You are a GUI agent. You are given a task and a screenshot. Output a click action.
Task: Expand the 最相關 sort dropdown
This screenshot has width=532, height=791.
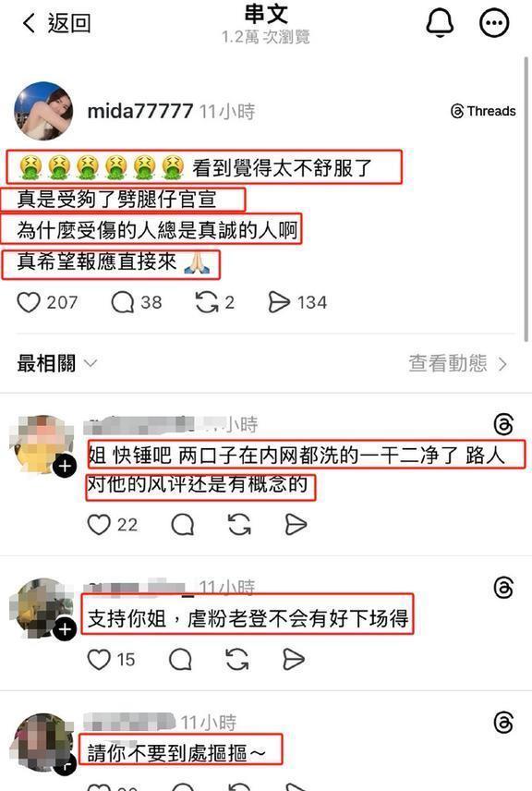pyautogui.click(x=56, y=363)
